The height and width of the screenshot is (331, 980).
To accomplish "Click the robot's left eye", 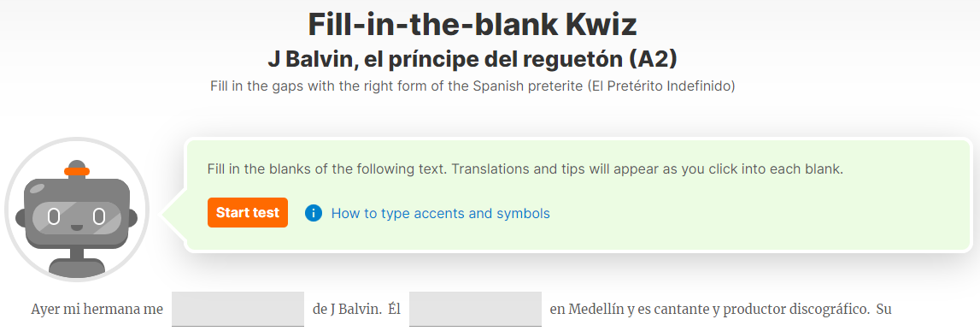I will (x=54, y=216).
